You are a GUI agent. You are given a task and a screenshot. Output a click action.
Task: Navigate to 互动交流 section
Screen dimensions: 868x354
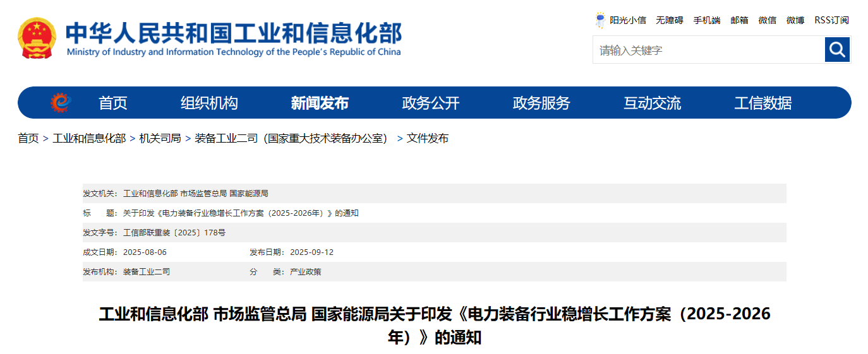[x=652, y=103]
